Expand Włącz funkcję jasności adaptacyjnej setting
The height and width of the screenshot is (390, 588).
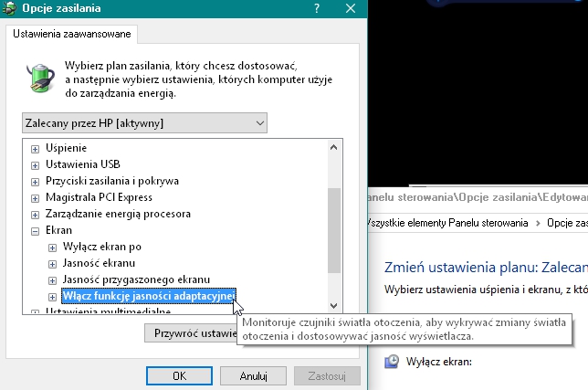tap(53, 297)
